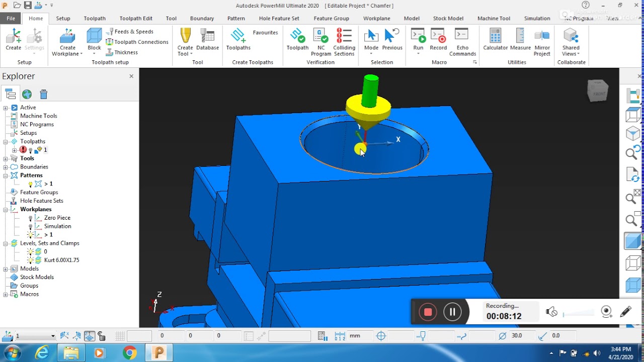
Task: Switch to Explorer tree view icon
Action: [11, 94]
